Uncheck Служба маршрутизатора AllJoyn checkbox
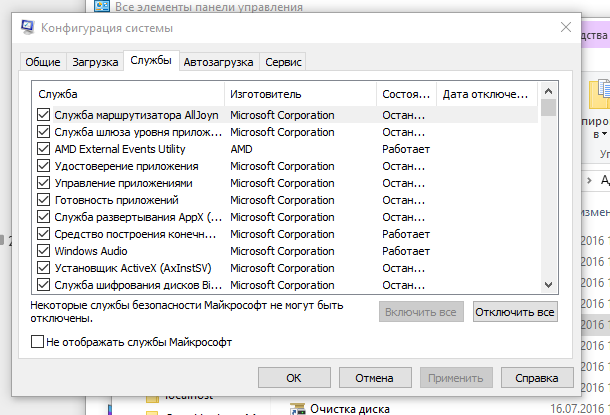Viewport: 610px width, 415px height. click(x=43, y=115)
